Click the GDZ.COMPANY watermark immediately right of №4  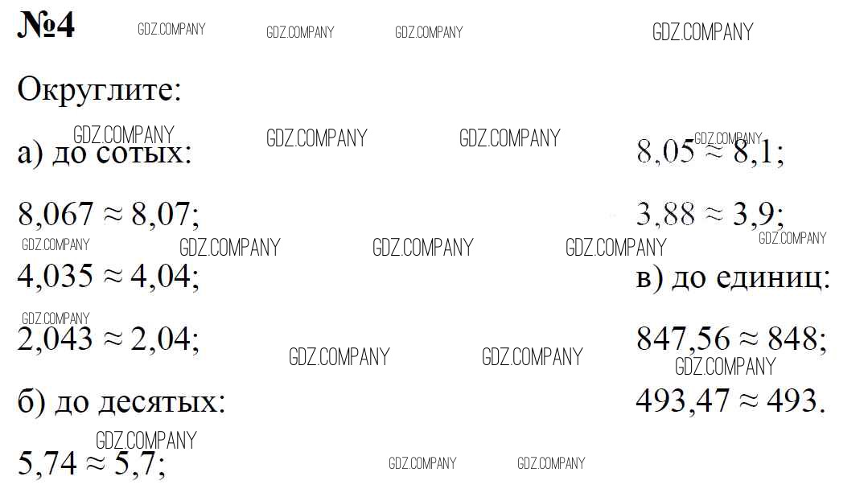(171, 29)
